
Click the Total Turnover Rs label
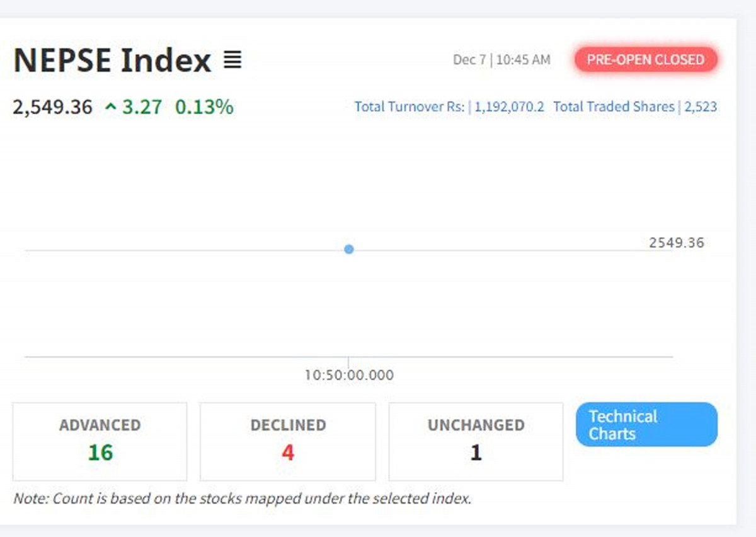pos(409,107)
